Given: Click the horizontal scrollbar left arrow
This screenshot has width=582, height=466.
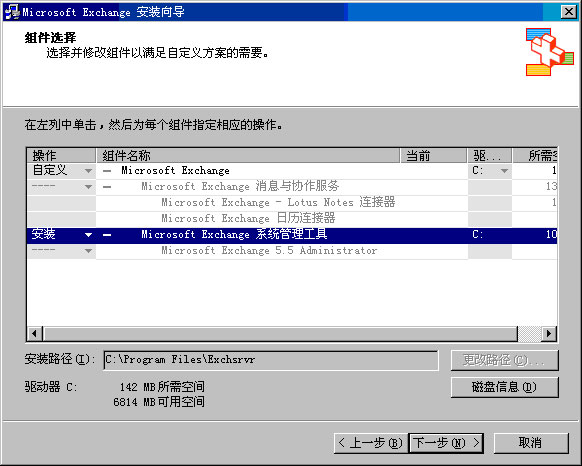Looking at the screenshot, I should tap(35, 333).
